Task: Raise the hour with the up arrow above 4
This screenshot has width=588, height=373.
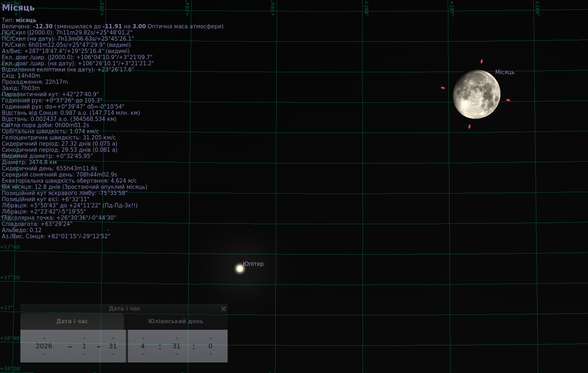Action: click(143, 338)
